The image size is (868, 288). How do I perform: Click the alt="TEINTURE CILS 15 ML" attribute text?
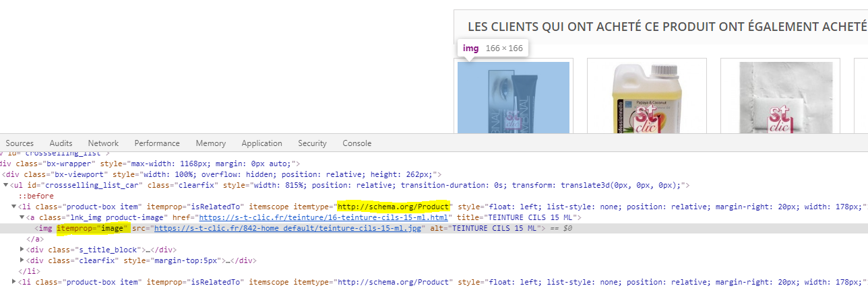[487, 228]
